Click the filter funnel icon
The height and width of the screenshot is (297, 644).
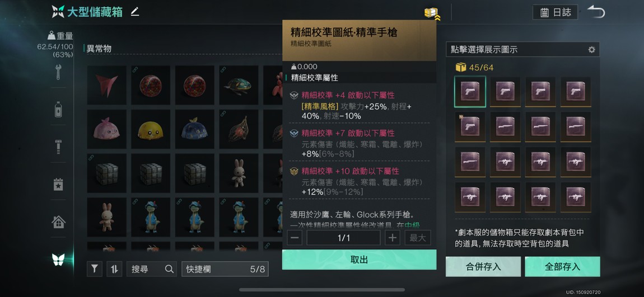pyautogui.click(x=95, y=269)
